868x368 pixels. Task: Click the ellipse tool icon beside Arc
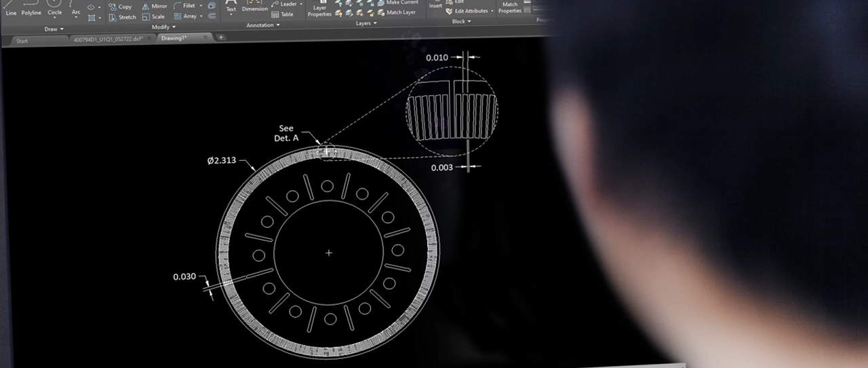pyautogui.click(x=92, y=7)
